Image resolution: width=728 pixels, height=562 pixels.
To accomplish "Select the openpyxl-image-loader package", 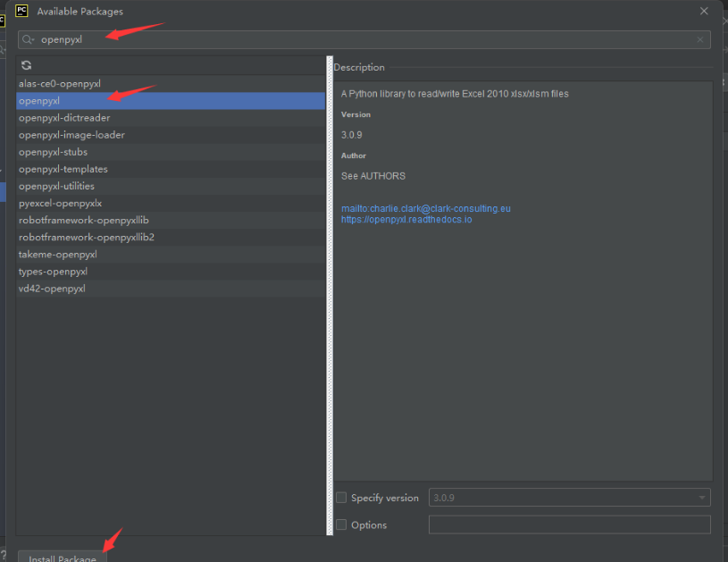I will tap(171, 135).
